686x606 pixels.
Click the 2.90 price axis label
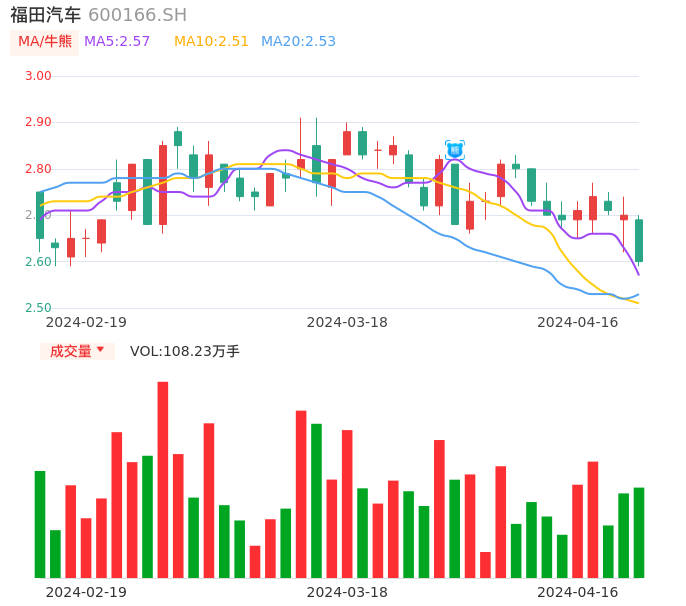[38, 122]
